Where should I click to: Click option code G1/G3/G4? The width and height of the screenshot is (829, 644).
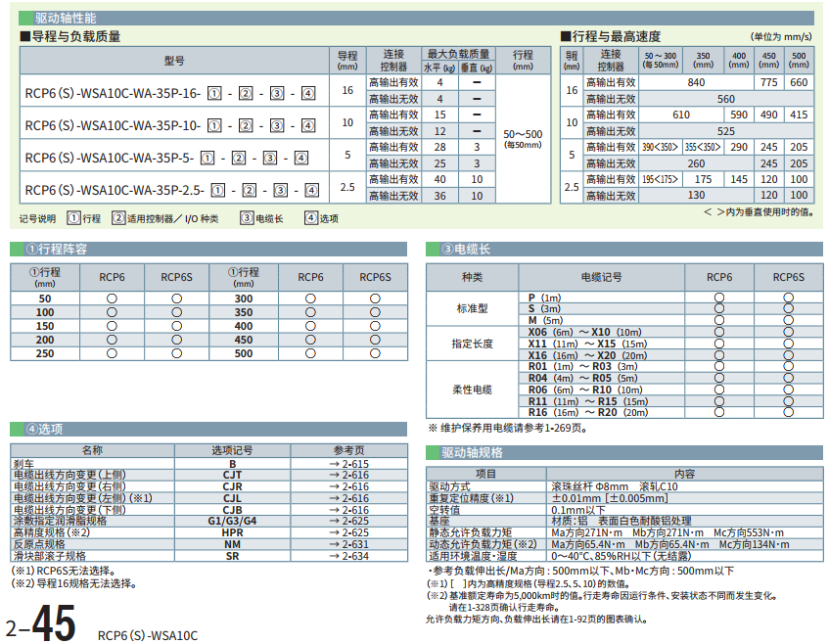pos(232,521)
